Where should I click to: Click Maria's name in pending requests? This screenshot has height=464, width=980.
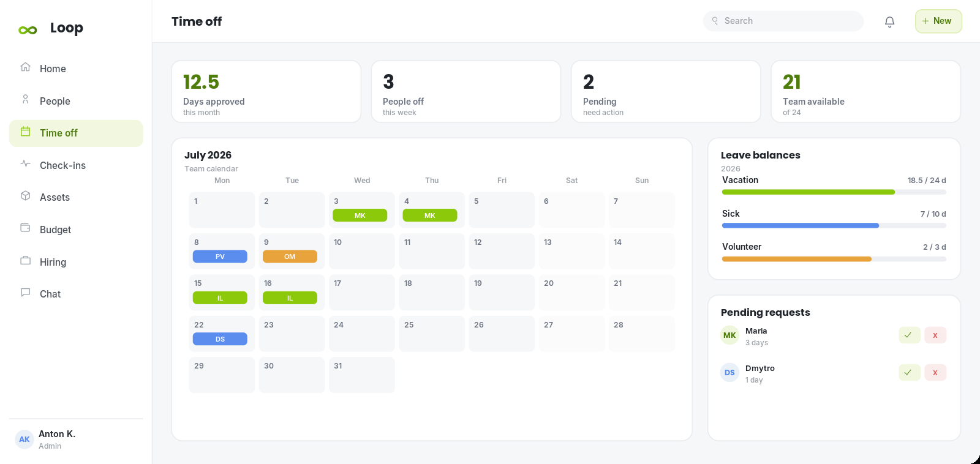[756, 331]
